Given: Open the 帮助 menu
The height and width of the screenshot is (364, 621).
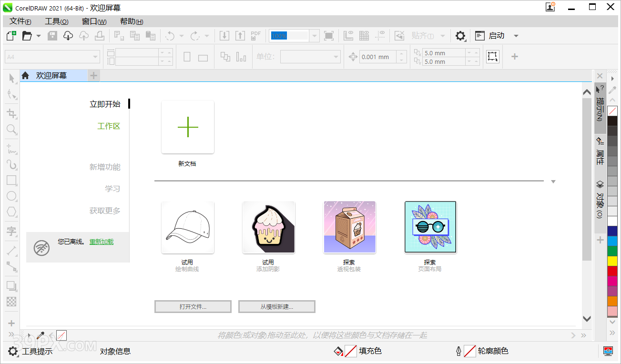Looking at the screenshot, I should tap(132, 21).
